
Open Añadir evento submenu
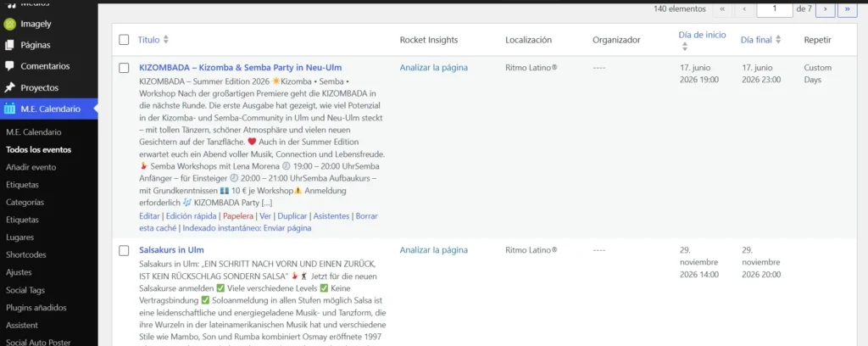coord(31,167)
